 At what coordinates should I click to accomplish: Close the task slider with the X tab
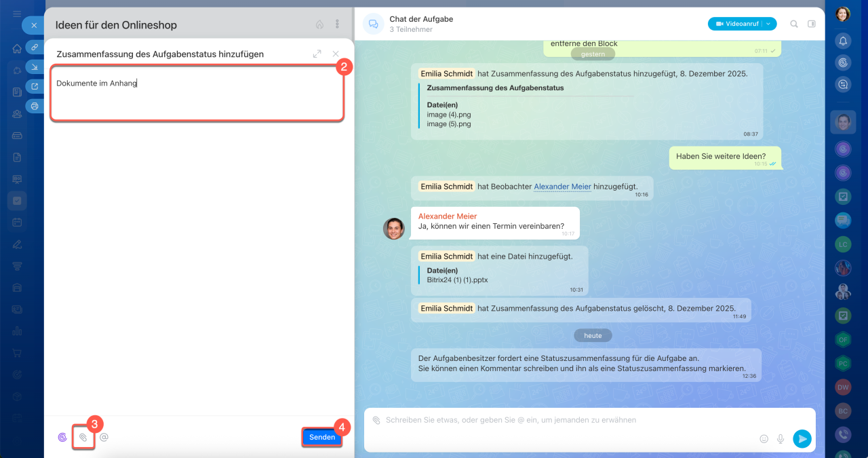tap(34, 26)
